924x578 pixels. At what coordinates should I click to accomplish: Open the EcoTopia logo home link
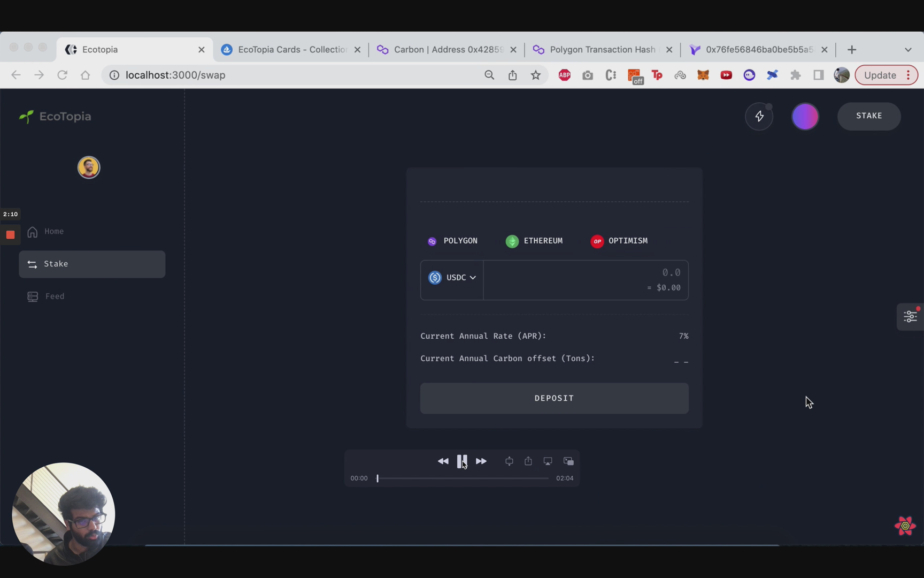pos(55,116)
